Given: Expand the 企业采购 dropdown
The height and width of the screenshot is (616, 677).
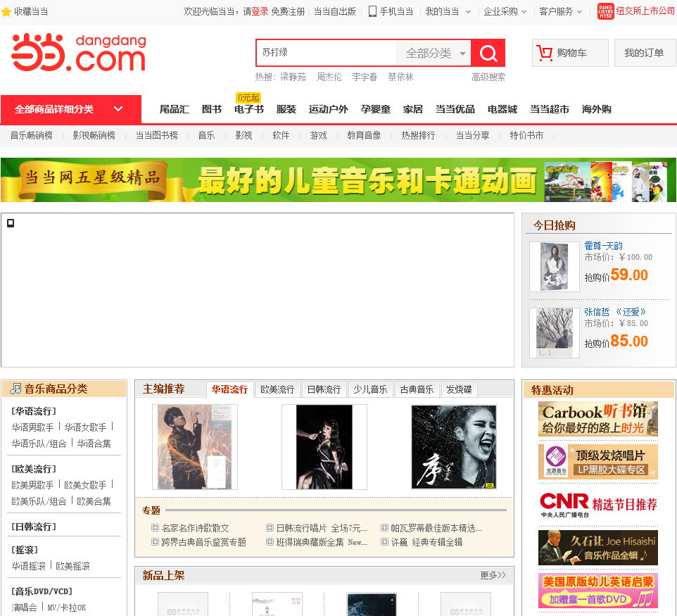Looking at the screenshot, I should pos(505,12).
